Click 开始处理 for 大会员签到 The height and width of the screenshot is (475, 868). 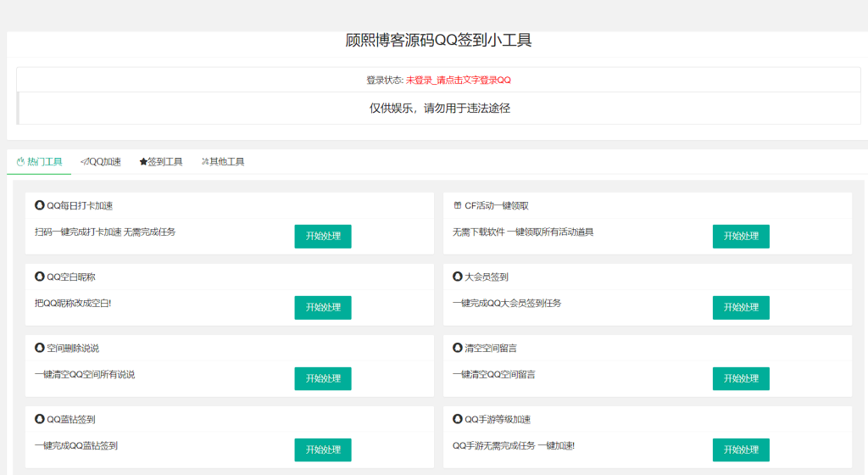[x=741, y=308]
